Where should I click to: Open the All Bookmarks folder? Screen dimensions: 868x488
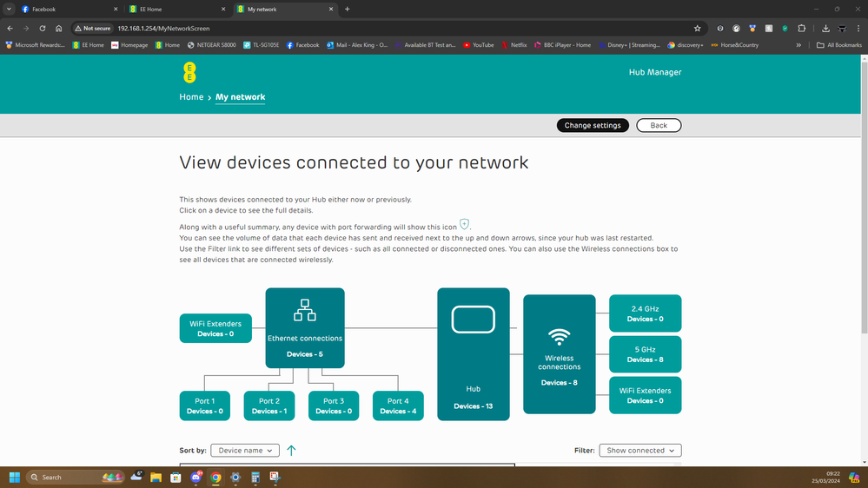[x=839, y=45]
